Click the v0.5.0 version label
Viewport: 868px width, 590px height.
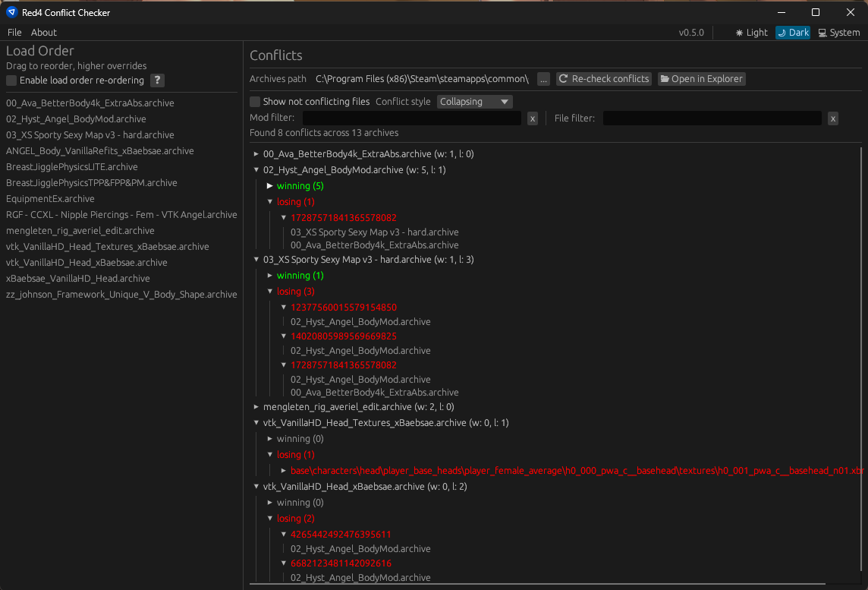tap(691, 33)
